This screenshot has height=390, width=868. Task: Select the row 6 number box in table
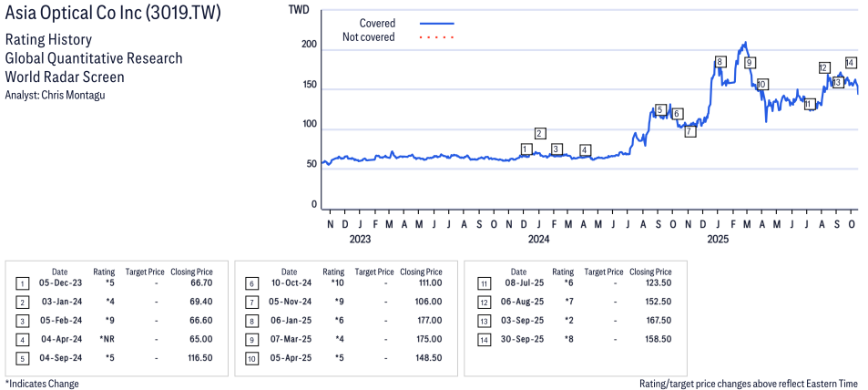[x=251, y=284]
